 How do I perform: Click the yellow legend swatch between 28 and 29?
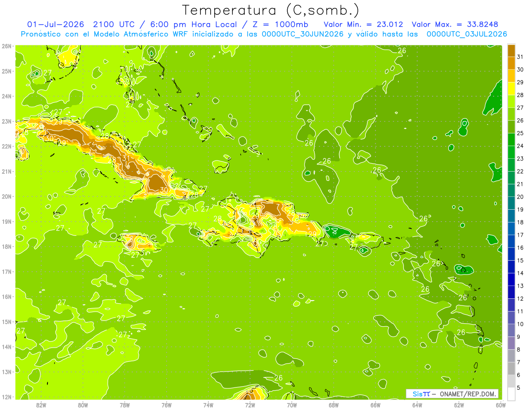[x=511, y=89]
